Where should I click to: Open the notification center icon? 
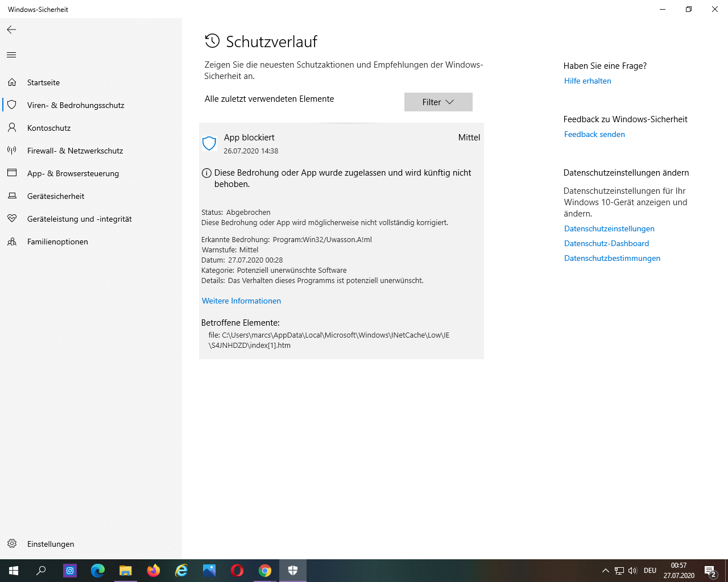[710, 571]
